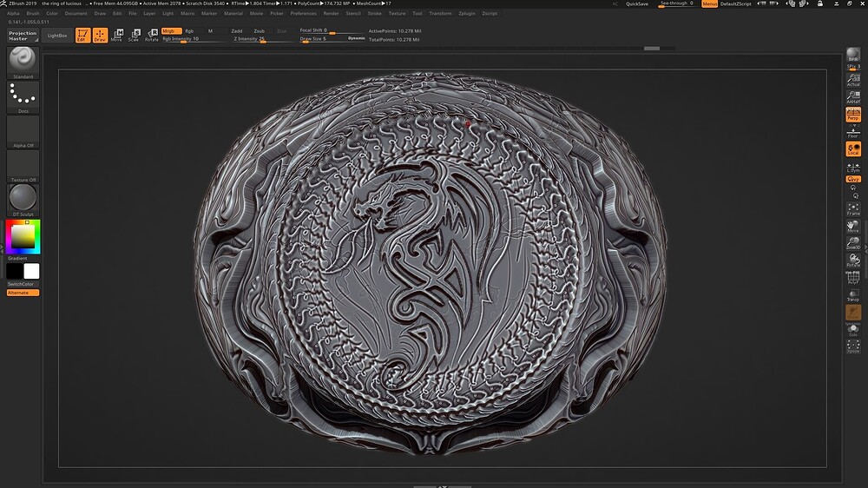Open the Zplugin menu
This screenshot has height=488, width=868.
467,13
